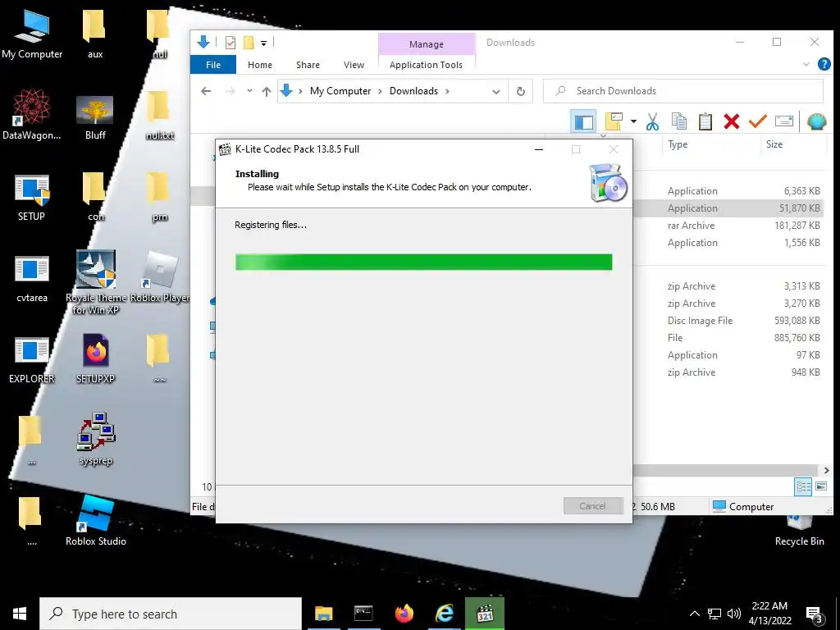Viewport: 840px width, 630px height.
Task: Switch to the Home ribbon tab
Action: pos(260,65)
